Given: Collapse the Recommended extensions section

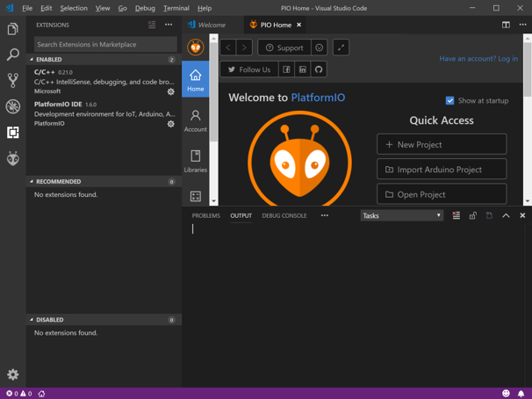Looking at the screenshot, I should click(58, 182).
